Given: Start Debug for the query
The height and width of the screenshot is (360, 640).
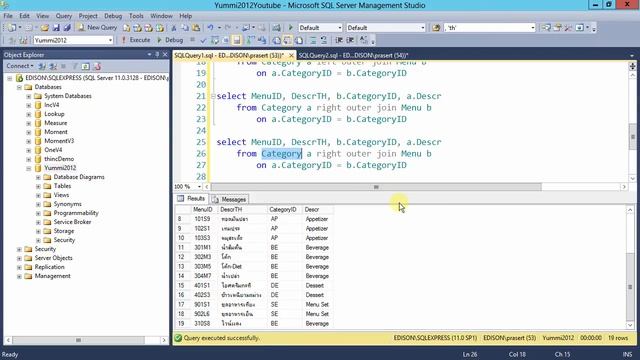Looking at the screenshot, I should [170, 40].
